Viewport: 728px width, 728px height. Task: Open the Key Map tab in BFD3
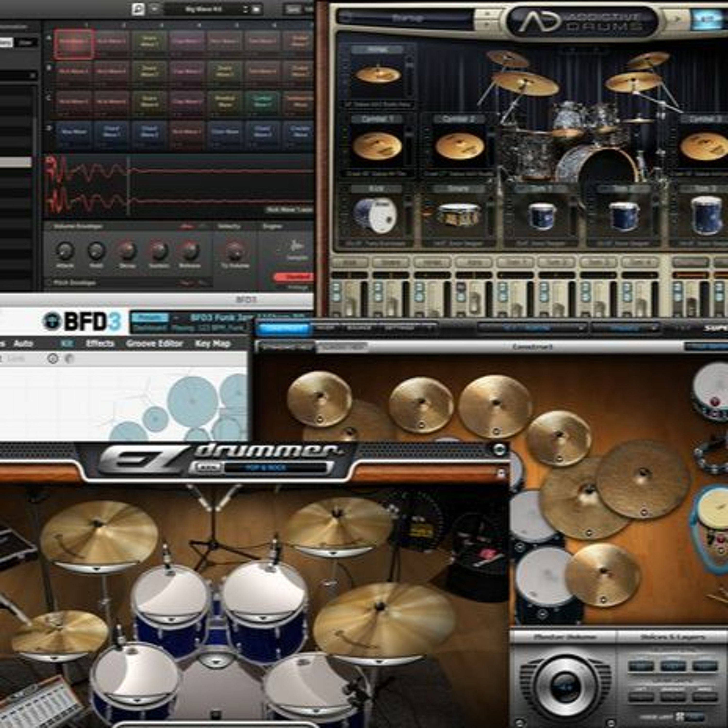[x=213, y=343]
